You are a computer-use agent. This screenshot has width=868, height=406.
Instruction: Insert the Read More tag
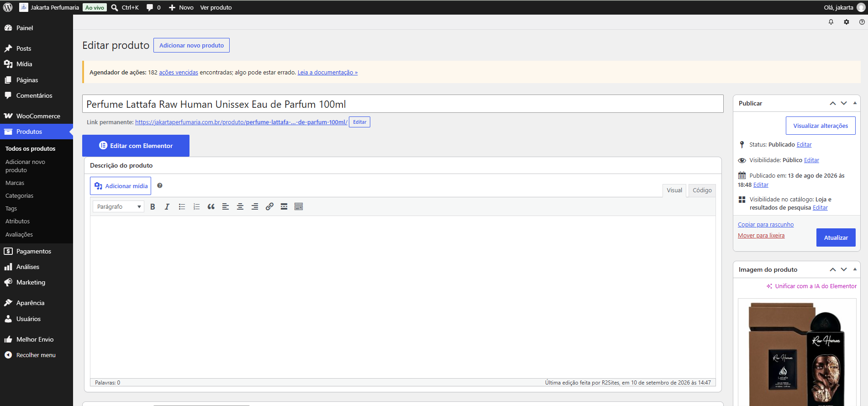point(284,206)
